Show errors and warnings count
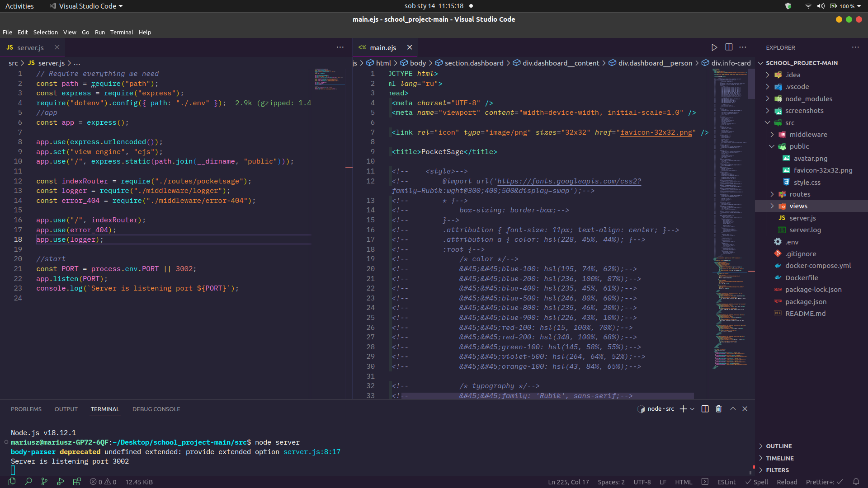 [103, 482]
